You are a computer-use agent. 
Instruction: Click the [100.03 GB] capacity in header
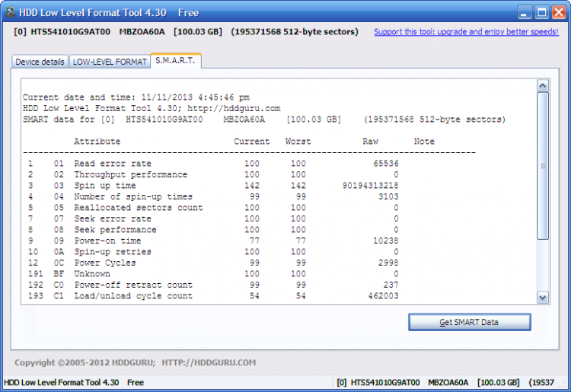point(198,32)
